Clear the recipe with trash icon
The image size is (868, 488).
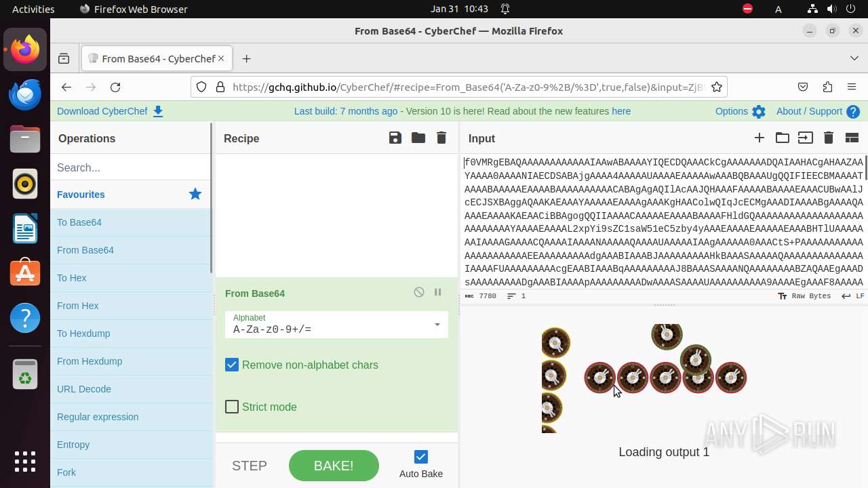(441, 138)
